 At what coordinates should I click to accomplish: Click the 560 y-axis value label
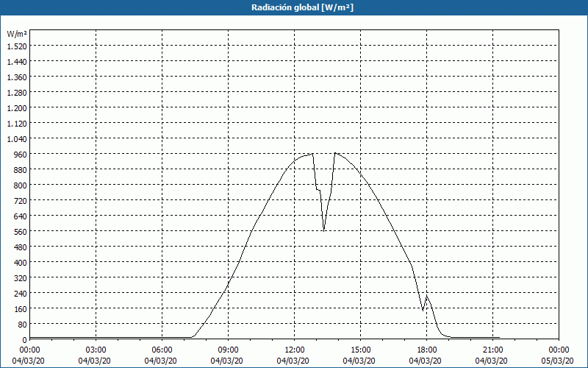tap(21, 232)
